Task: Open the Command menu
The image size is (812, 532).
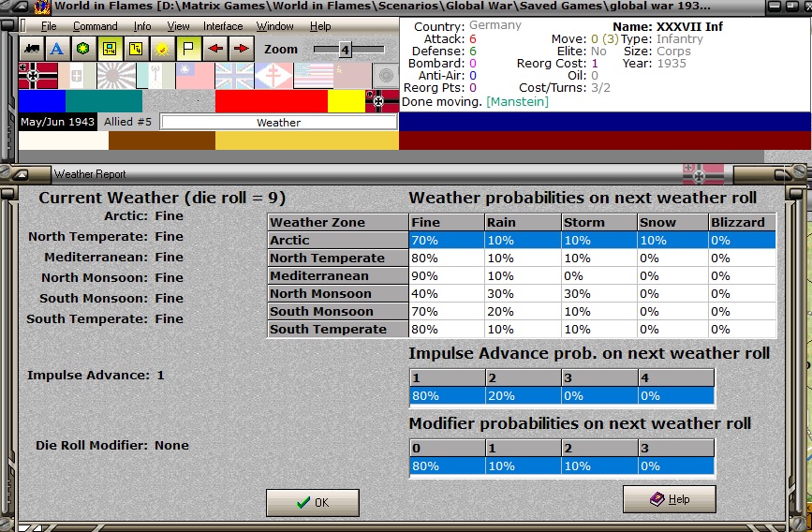Action: pos(96,26)
